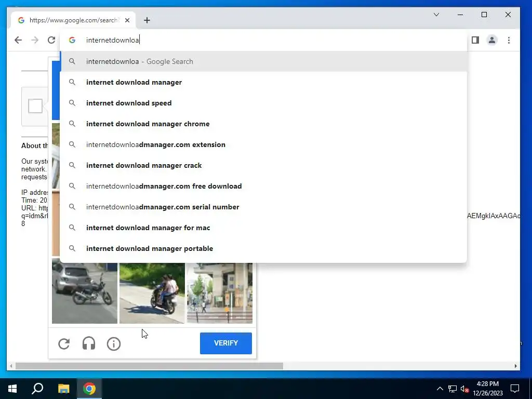Choose suggestion 'internet download manager portable'
The image size is (532, 399).
point(263,248)
